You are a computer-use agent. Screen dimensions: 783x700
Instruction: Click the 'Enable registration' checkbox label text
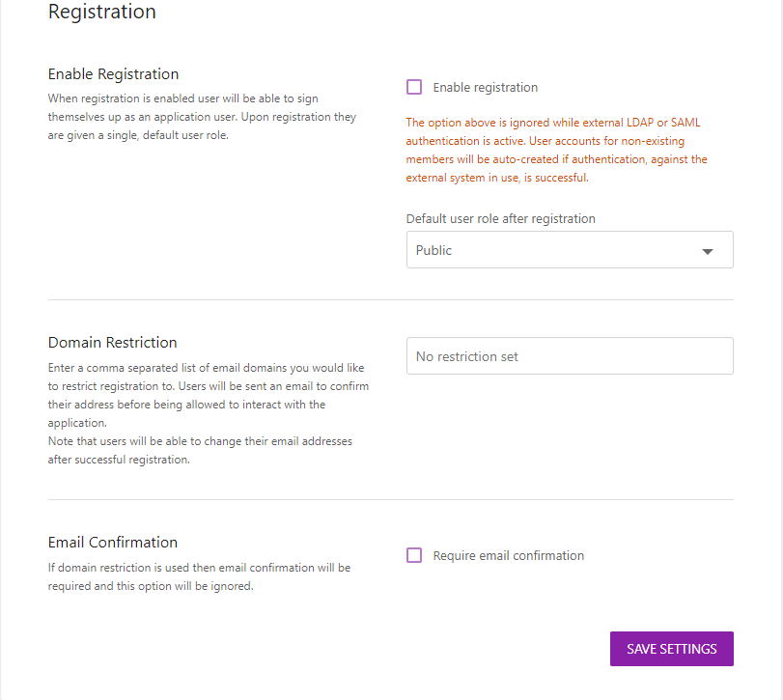coord(485,87)
